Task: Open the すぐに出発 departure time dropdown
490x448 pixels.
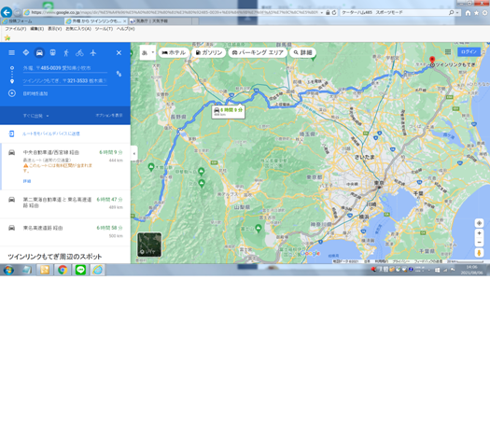Action: pos(35,116)
